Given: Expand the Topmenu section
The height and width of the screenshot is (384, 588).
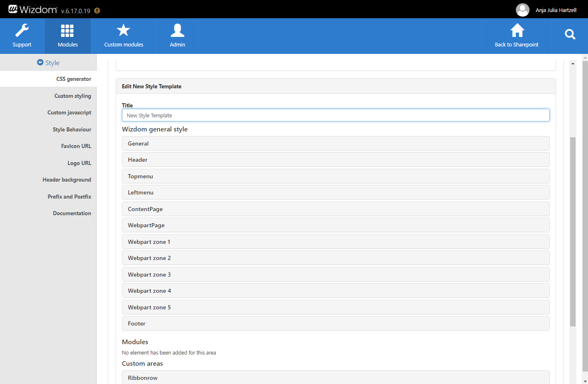Looking at the screenshot, I should (335, 176).
